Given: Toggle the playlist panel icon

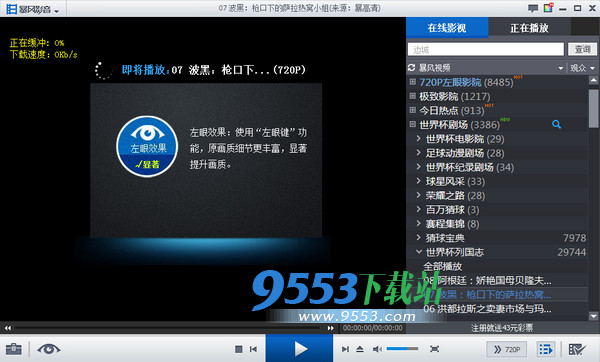Looking at the screenshot, I should [x=546, y=349].
